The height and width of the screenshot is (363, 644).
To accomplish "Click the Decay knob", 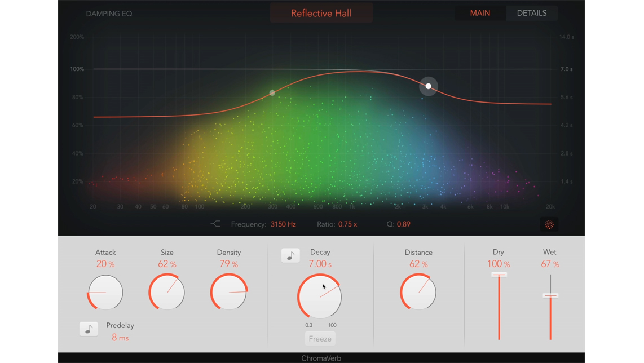I will tap(320, 296).
